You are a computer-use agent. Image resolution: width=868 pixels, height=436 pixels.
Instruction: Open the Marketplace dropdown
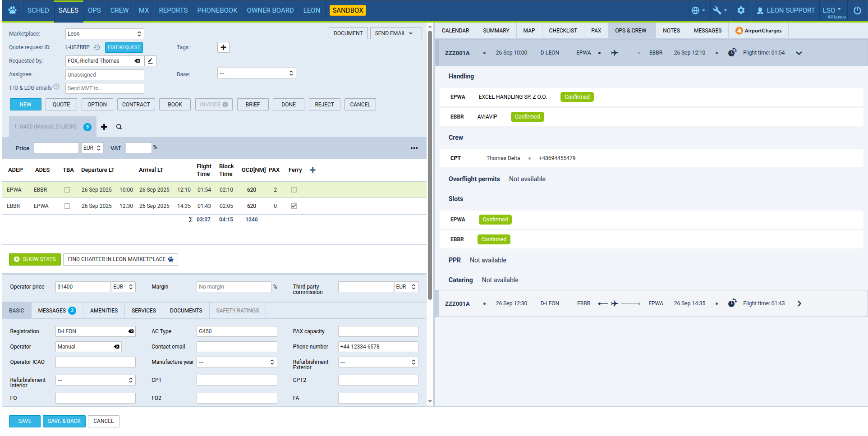[105, 34]
